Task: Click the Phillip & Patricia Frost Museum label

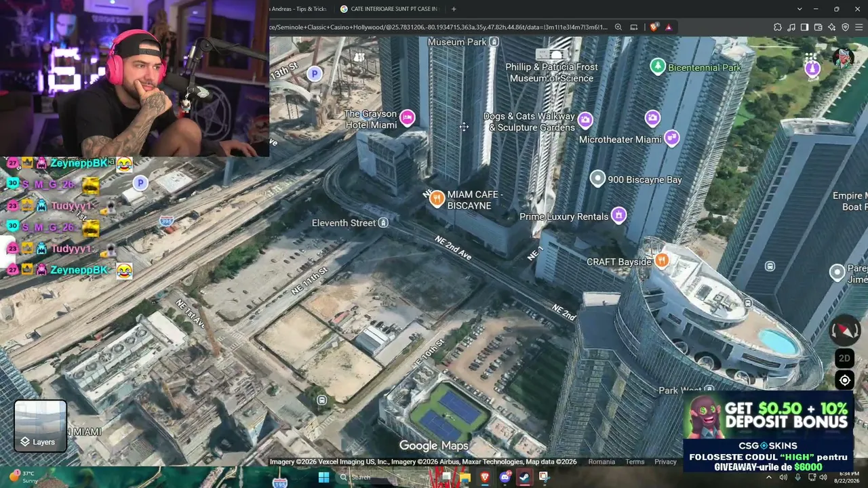Action: 552,73
